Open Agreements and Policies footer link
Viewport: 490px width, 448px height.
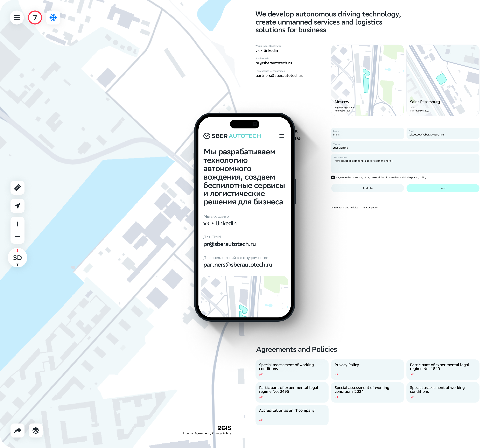click(344, 208)
